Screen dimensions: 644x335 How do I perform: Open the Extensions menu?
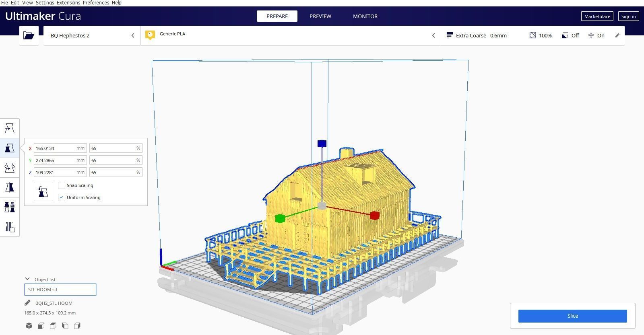coord(68,3)
